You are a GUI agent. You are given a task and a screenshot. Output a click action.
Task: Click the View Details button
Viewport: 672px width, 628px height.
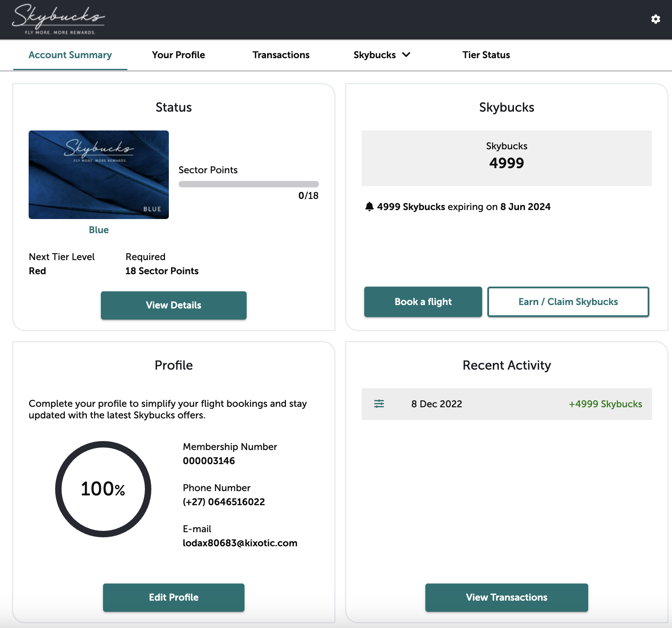point(174,305)
